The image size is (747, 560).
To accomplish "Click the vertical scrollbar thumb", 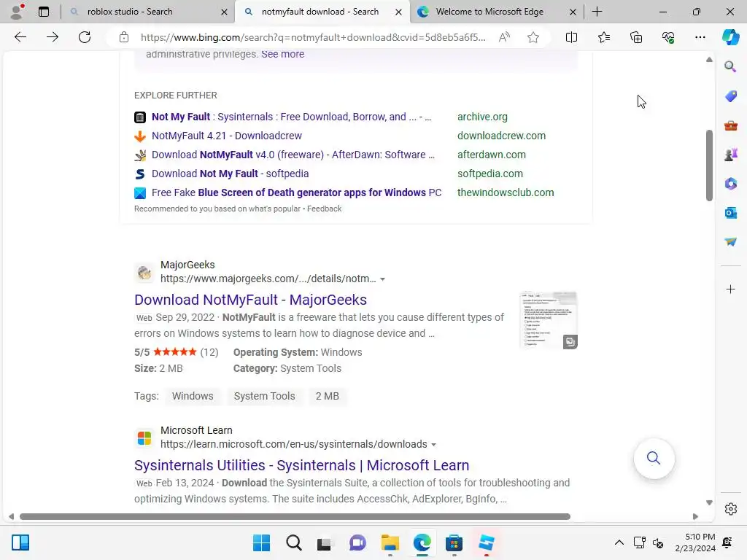I will point(709,166).
